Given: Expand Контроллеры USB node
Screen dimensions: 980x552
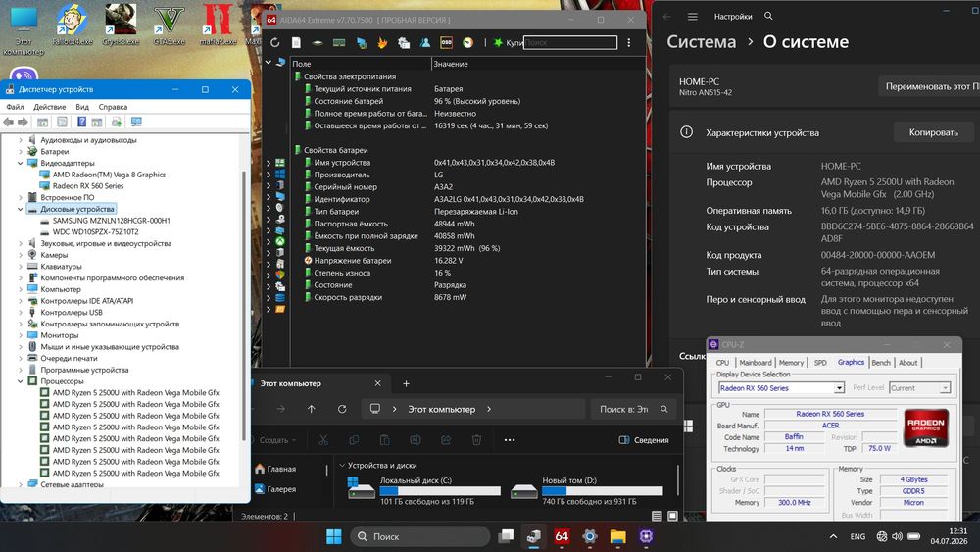Looking at the screenshot, I should [x=20, y=312].
